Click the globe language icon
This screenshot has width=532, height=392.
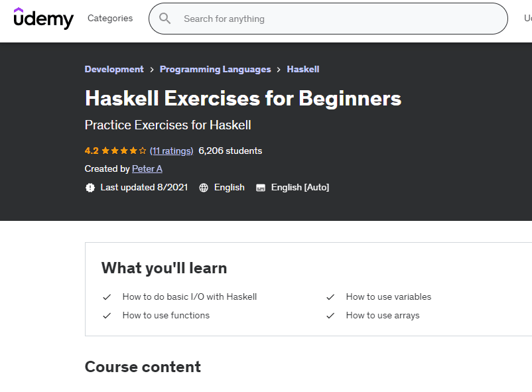pos(204,188)
